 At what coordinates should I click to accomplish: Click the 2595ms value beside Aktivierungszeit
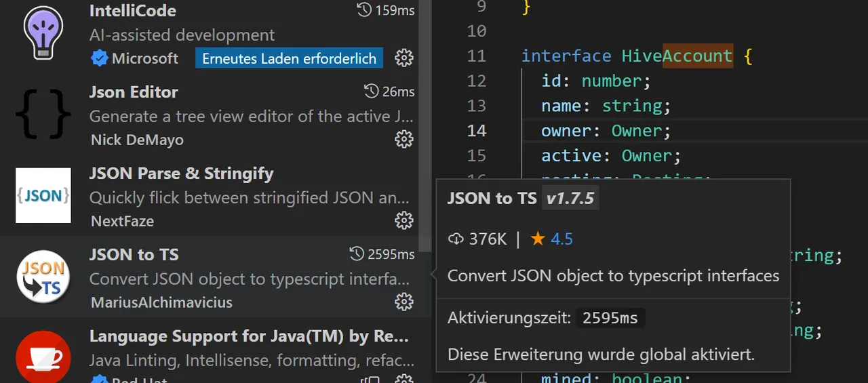610,318
